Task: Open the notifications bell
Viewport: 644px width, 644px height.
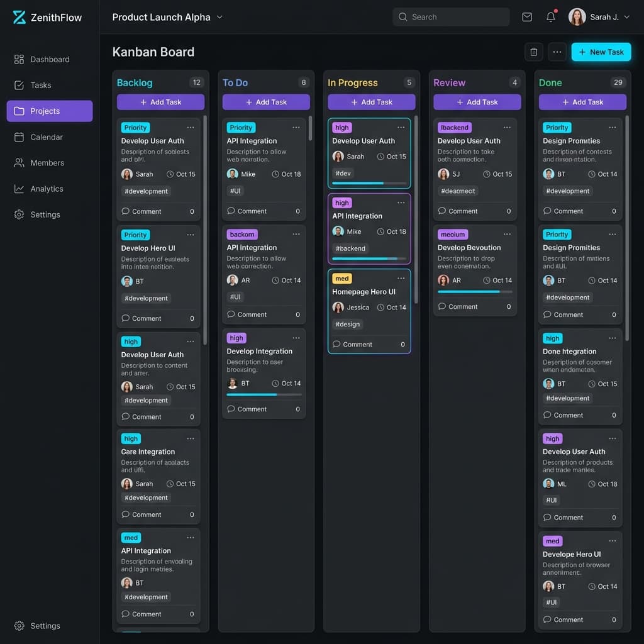Action: point(551,17)
